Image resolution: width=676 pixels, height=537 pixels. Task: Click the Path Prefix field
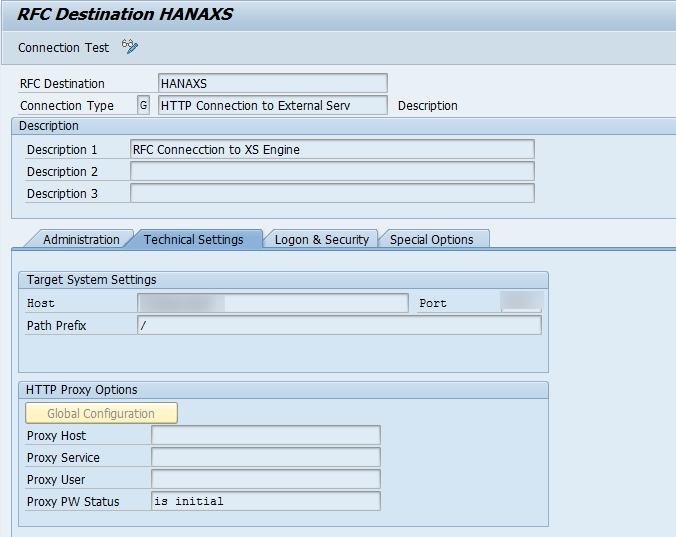338,326
